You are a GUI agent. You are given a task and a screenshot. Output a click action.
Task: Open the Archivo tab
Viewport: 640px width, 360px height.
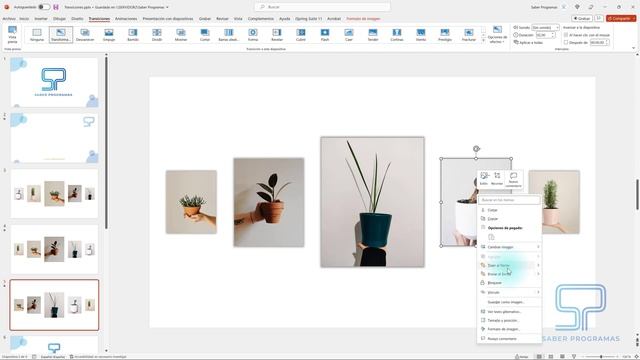pos(9,19)
